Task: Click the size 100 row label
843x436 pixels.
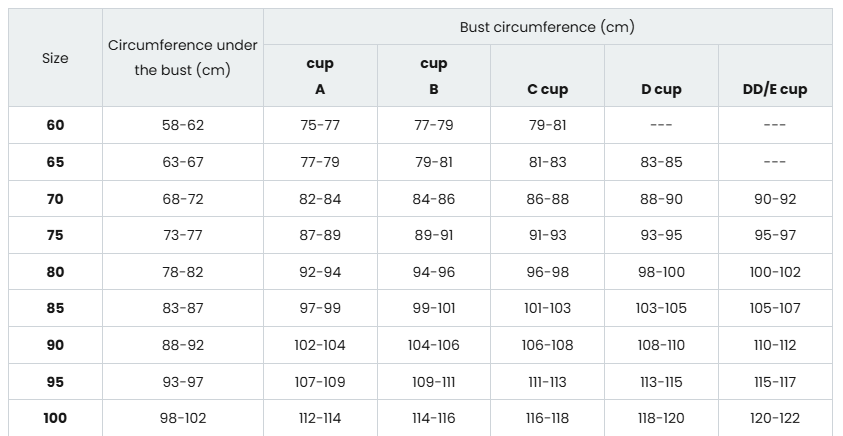Action: pos(55,418)
